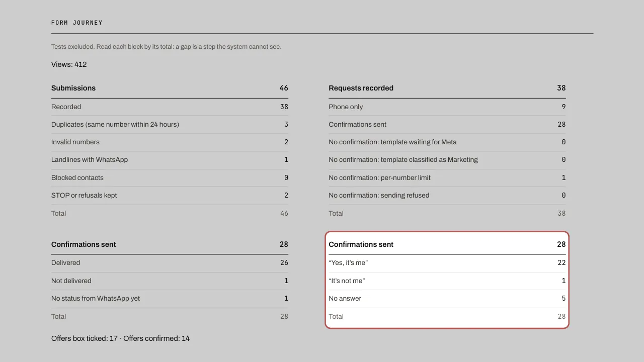
Task: Click the "It's not me" row label
Action: coord(347,281)
